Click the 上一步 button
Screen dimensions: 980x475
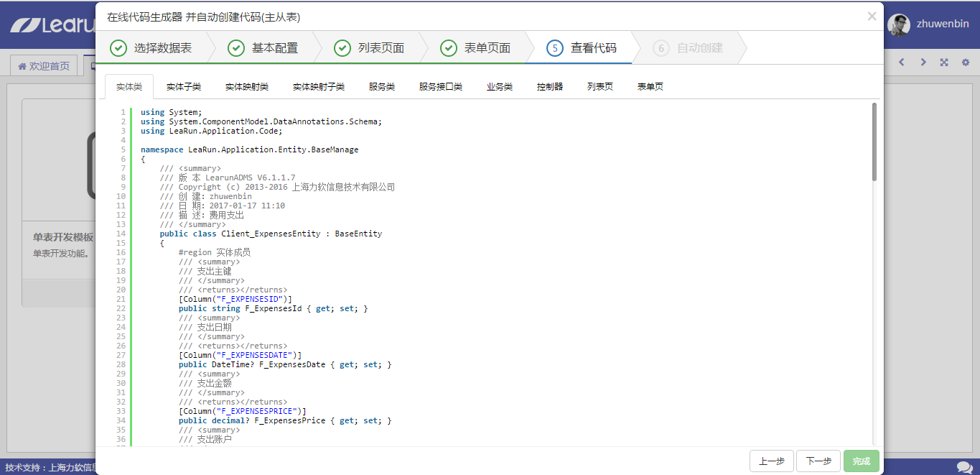(x=772, y=461)
